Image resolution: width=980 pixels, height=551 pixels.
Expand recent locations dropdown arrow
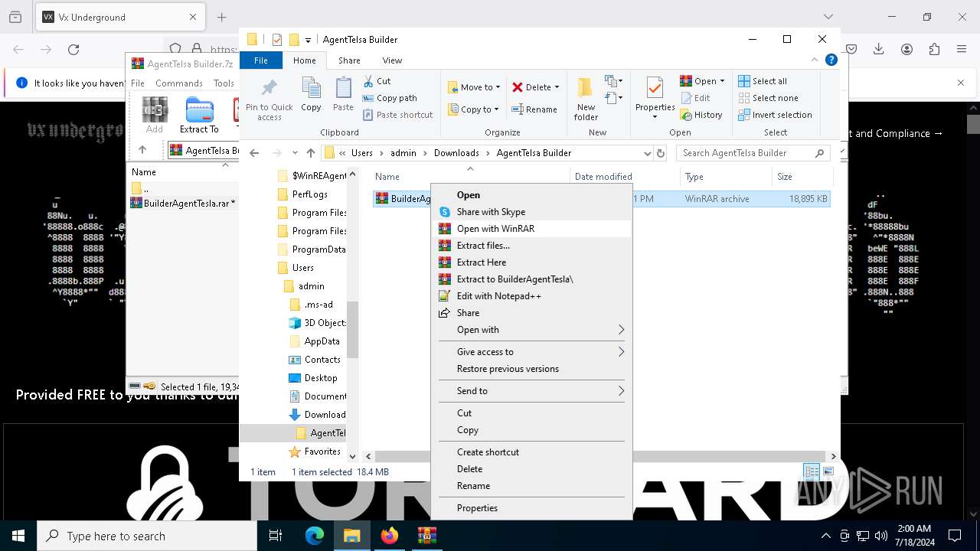(296, 153)
